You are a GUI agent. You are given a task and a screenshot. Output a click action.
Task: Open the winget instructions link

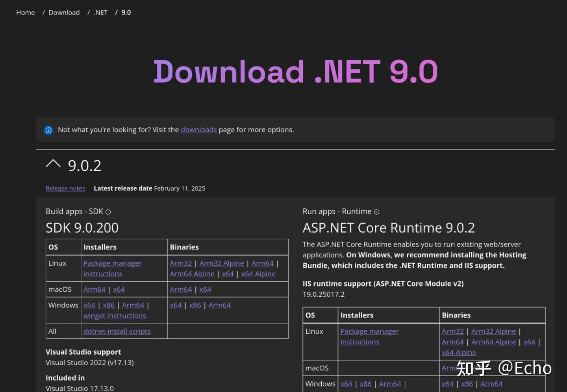pos(115,316)
